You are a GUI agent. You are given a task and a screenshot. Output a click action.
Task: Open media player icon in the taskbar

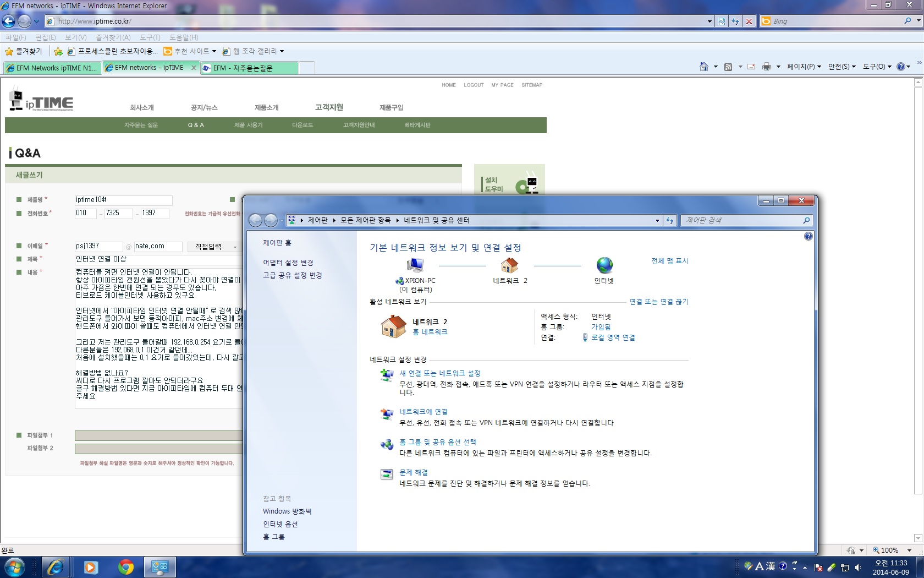pos(91,567)
